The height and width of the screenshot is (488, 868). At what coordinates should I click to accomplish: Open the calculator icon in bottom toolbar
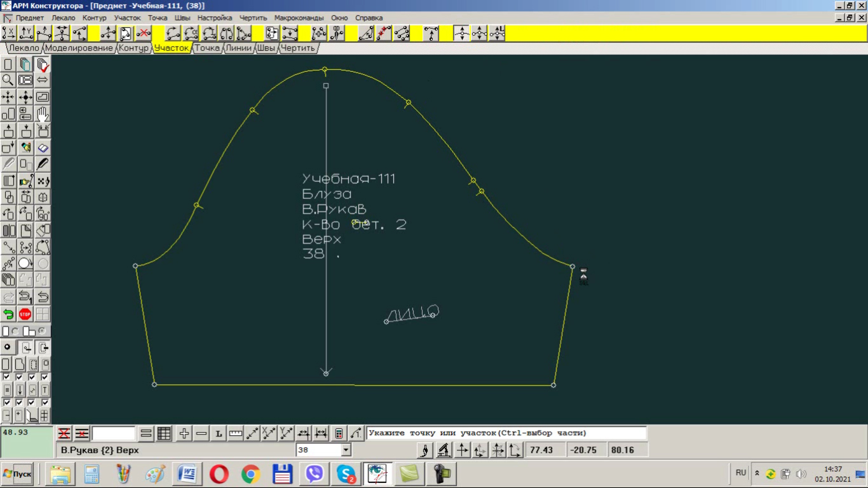click(339, 433)
